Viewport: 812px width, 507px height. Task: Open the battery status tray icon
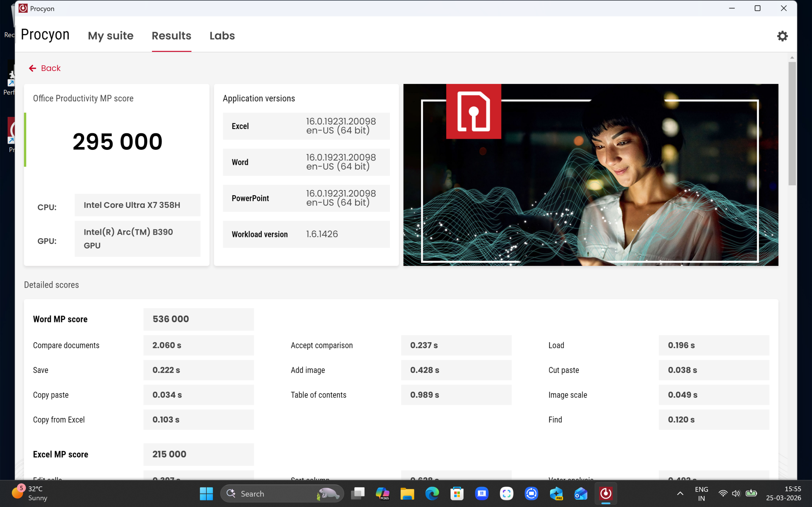pyautogui.click(x=751, y=493)
